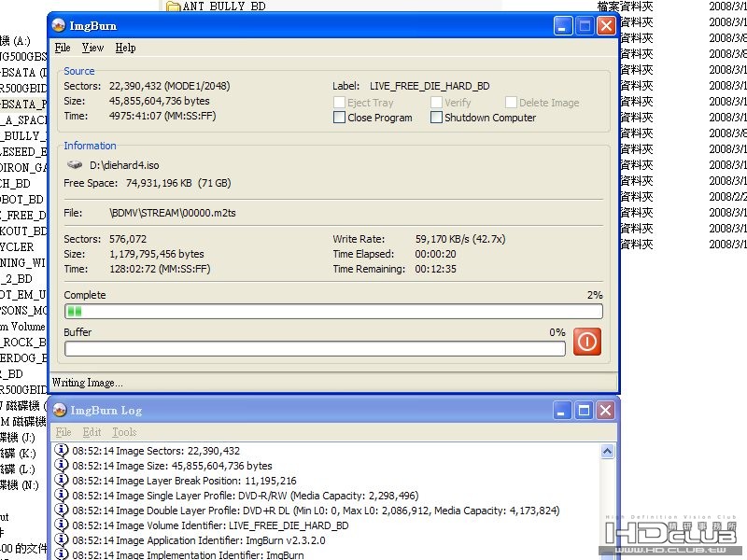Maximize the ImgBurn window
Screen dimensions: 747x560
click(x=585, y=26)
